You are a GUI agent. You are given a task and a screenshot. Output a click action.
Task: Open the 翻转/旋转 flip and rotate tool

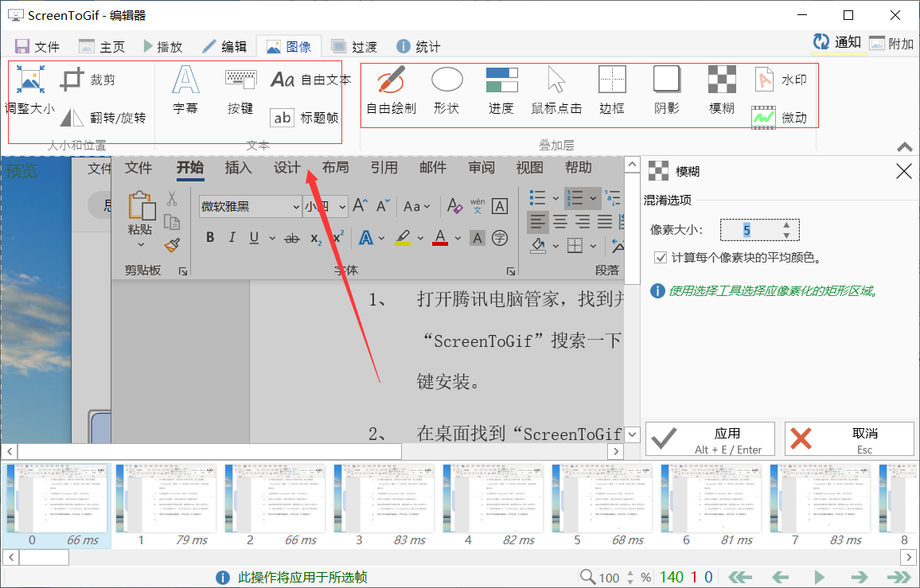click(x=103, y=118)
